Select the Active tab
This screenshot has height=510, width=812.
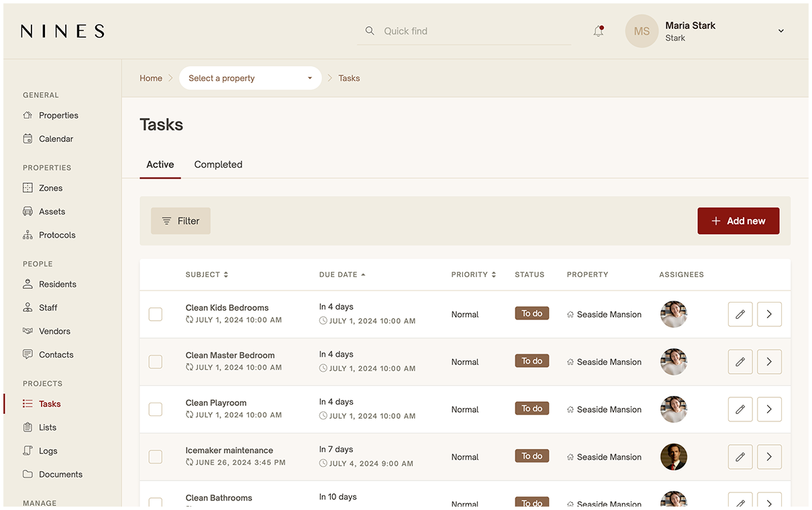pos(160,164)
